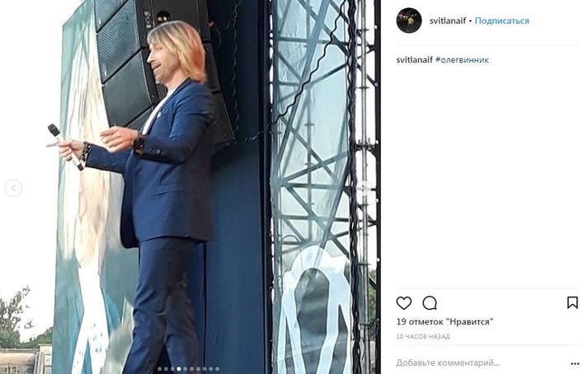The height and width of the screenshot is (374, 588).
Task: Select the last carousel indicator dot
Action: pyautogui.click(x=218, y=369)
